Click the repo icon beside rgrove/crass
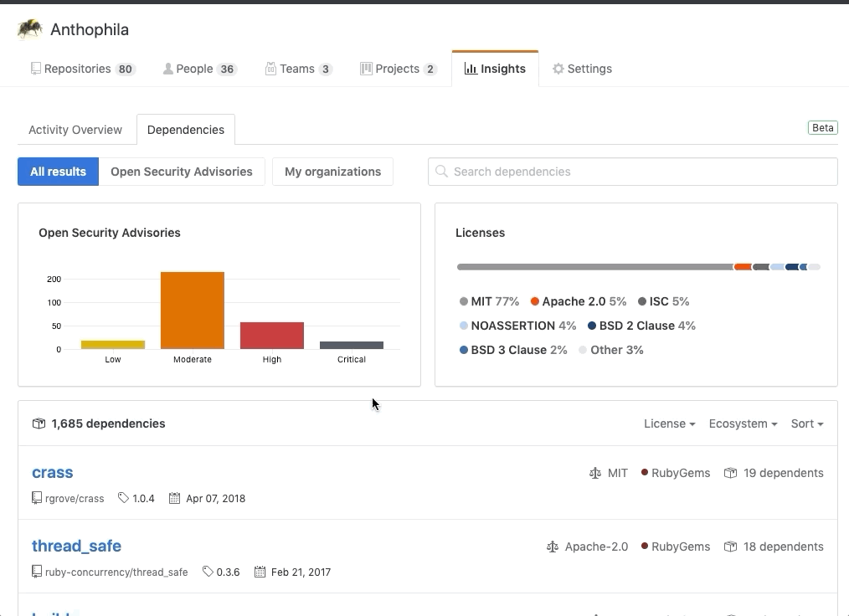Image resolution: width=849 pixels, height=616 pixels. tap(37, 498)
